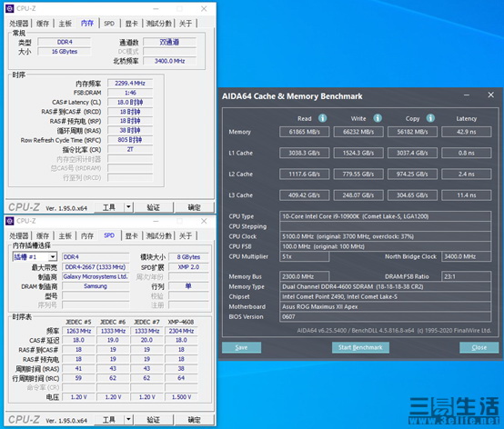Click the Save button in AIDA64

click(241, 347)
